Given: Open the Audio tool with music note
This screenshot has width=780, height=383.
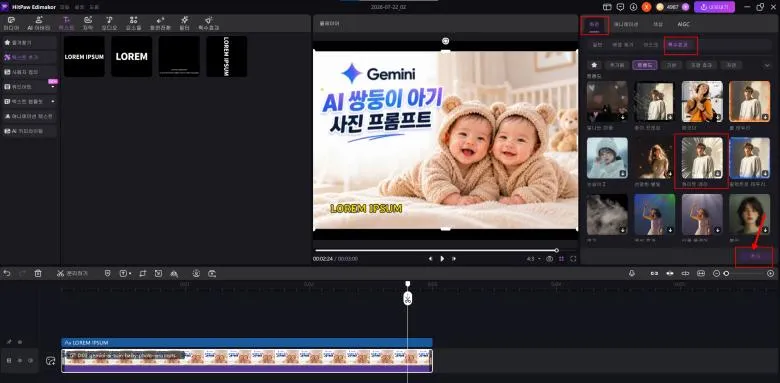Looking at the screenshot, I should (x=109, y=23).
